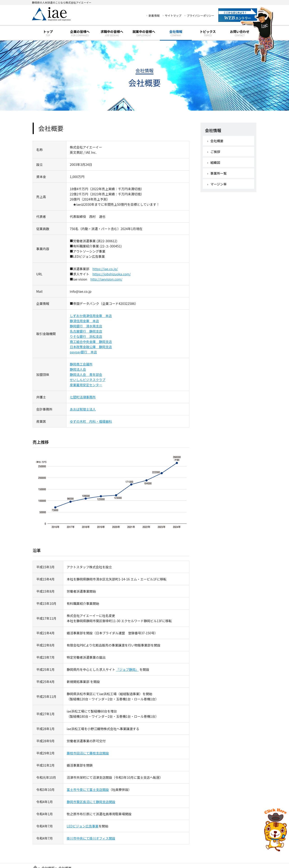Open 掛川市中央にて掛川オフィス開設 link
This screenshot has width=289, height=868.
point(91,838)
